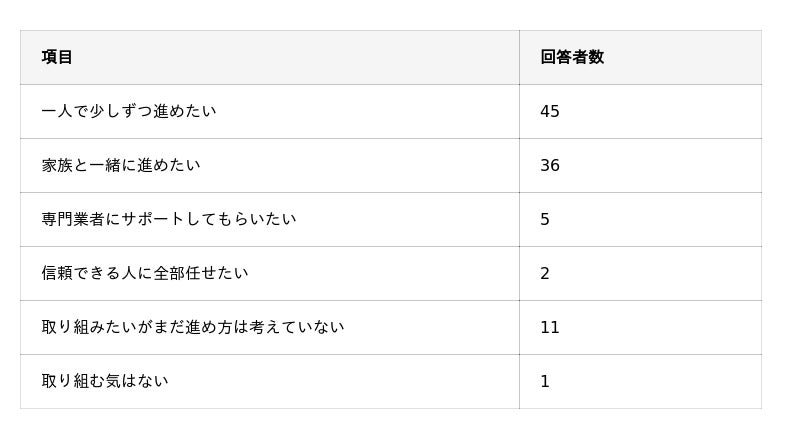The height and width of the screenshot is (439, 800).
Task: Click the 項目 column header
Action: 57,57
